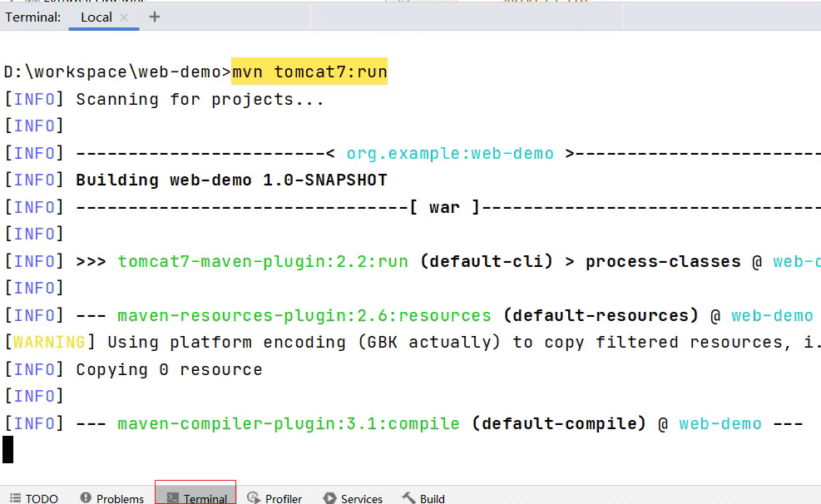Screen dimensions: 821x504
Task: Open the Profiler tool window icon
Action: click(254, 497)
